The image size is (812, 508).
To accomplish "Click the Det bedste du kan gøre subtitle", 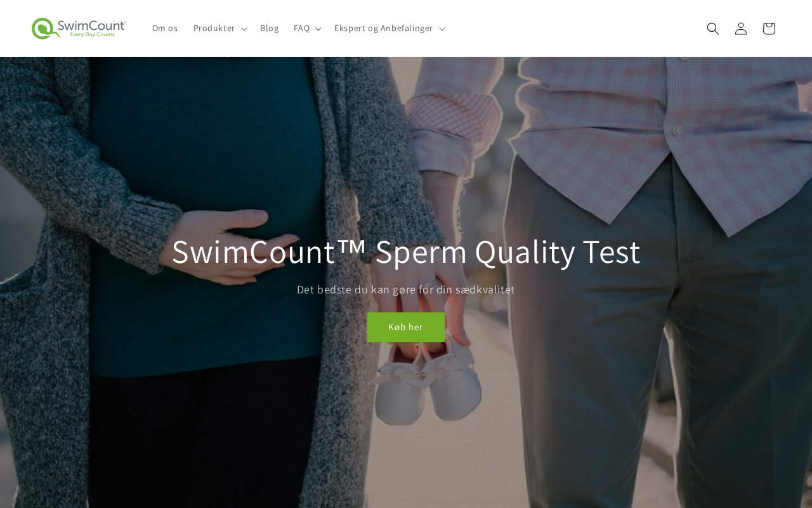I will pyautogui.click(x=406, y=290).
